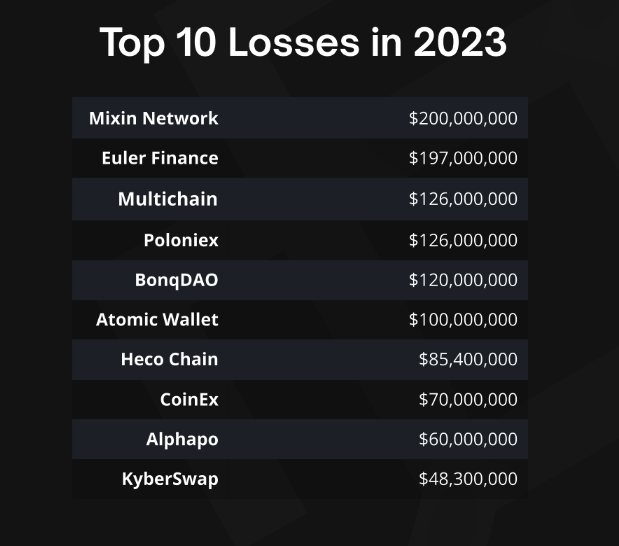This screenshot has height=546, width=619.
Task: Click the "Top 10 Losses in 2023" title
Action: click(x=303, y=44)
